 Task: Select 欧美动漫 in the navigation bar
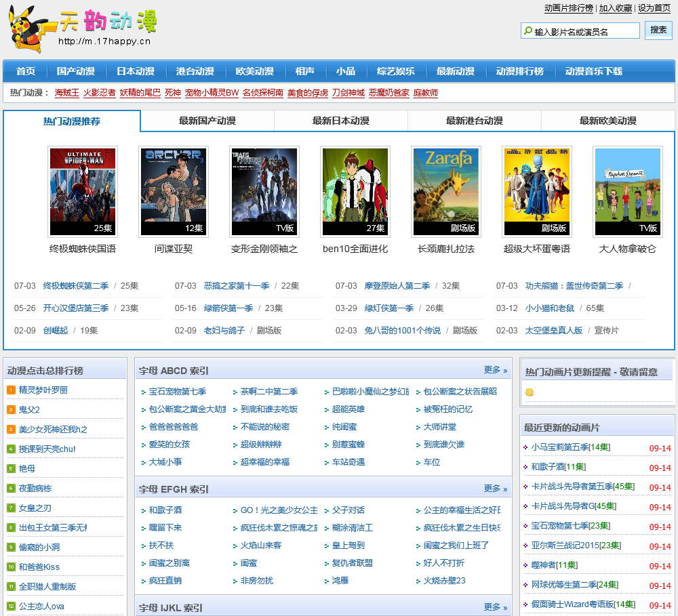pyautogui.click(x=255, y=71)
